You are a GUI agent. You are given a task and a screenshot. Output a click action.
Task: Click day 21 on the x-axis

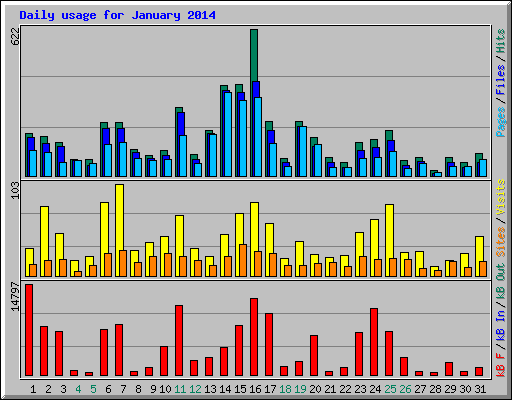330,389
